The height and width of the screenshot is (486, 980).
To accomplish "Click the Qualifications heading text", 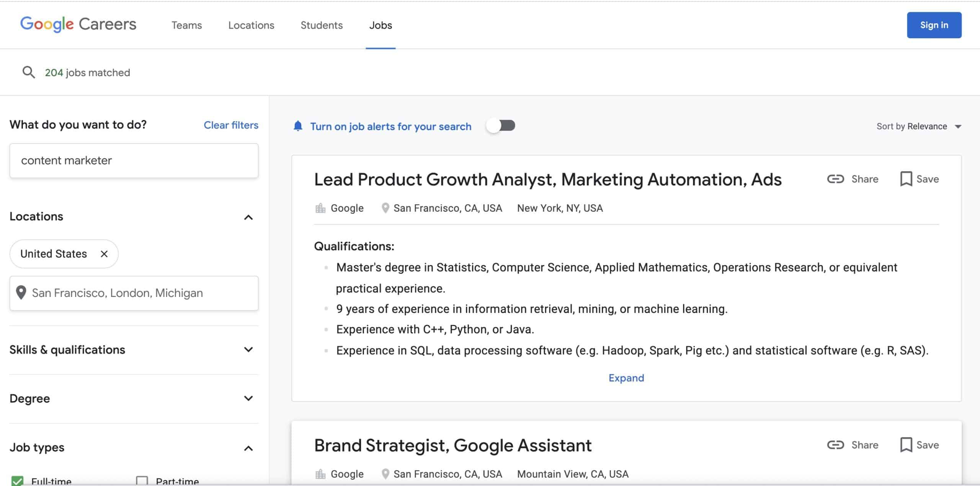I will pos(354,246).
